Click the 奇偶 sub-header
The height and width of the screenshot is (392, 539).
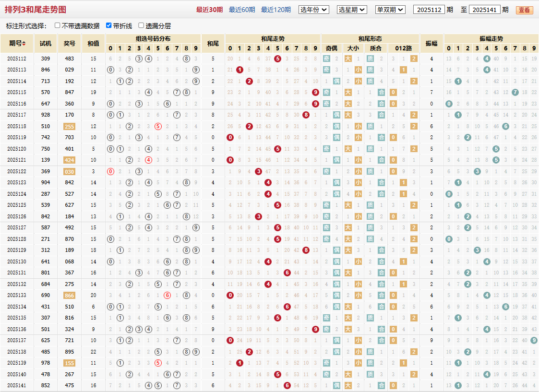pyautogui.click(x=331, y=48)
